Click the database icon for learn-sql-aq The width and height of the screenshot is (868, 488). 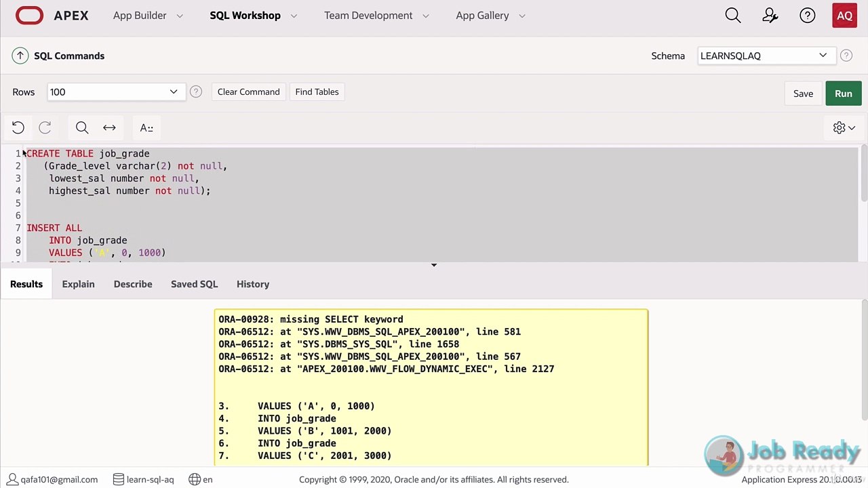119,479
